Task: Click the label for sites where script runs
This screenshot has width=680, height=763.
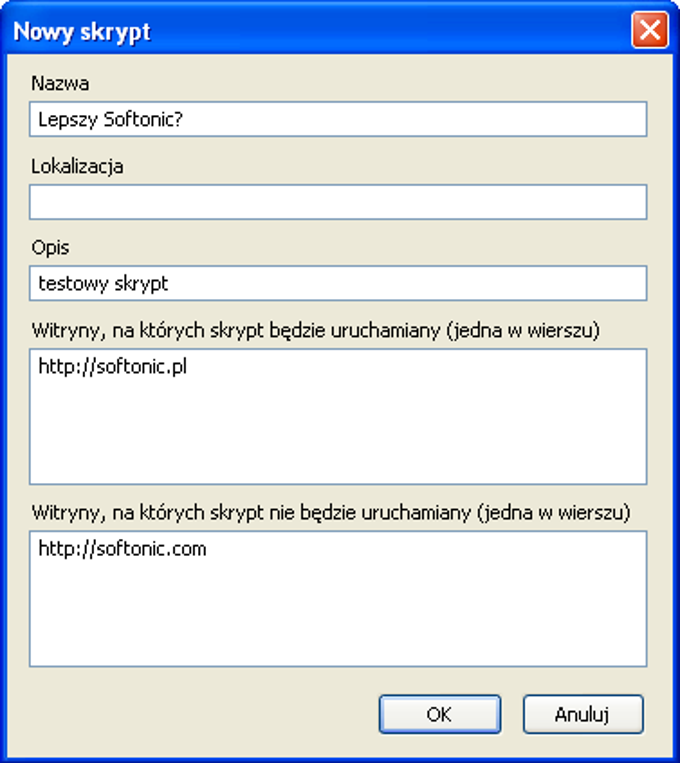Action: pyautogui.click(x=315, y=331)
